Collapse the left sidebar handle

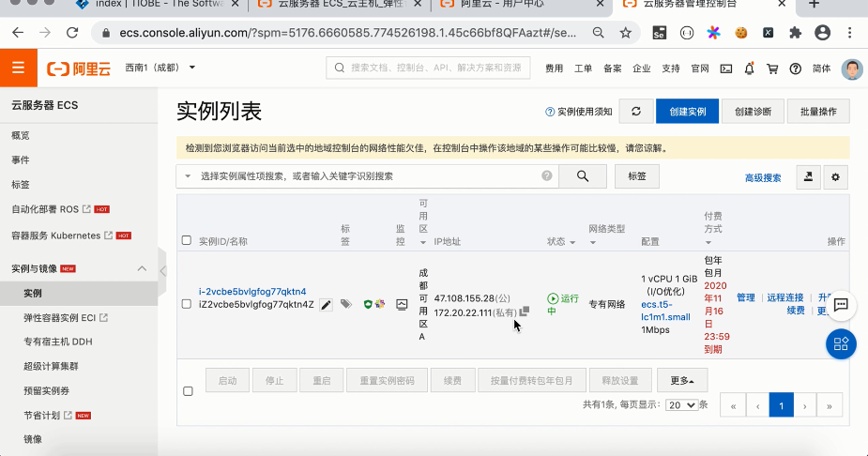tap(162, 271)
